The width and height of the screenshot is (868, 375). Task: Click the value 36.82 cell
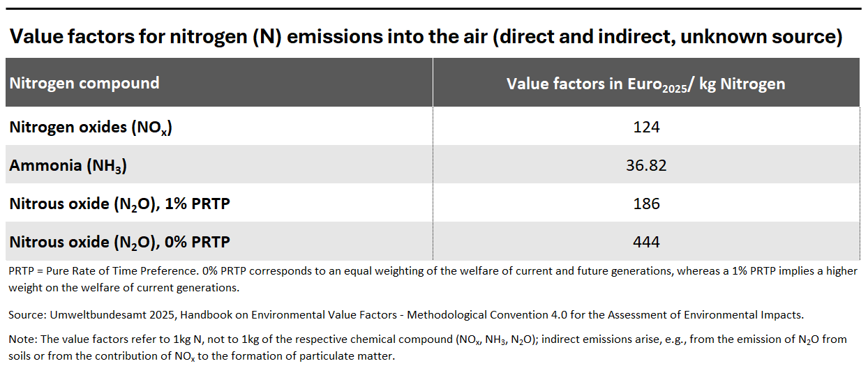pos(646,165)
